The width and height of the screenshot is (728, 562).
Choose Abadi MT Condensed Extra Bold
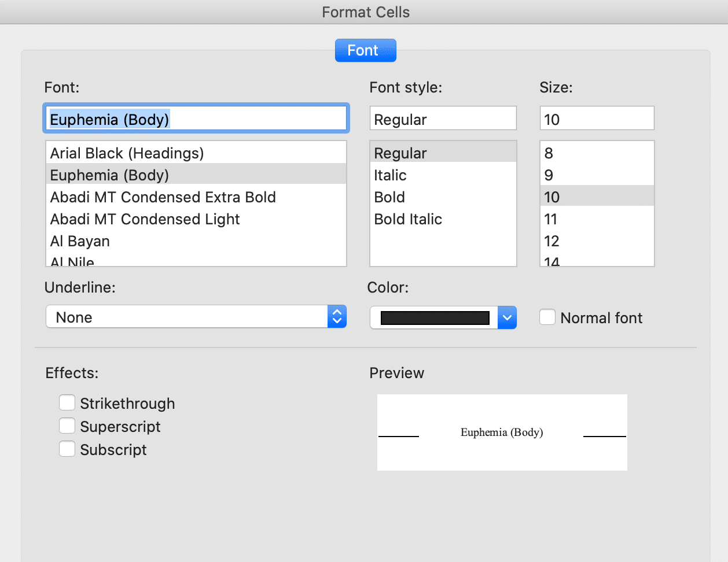163,197
